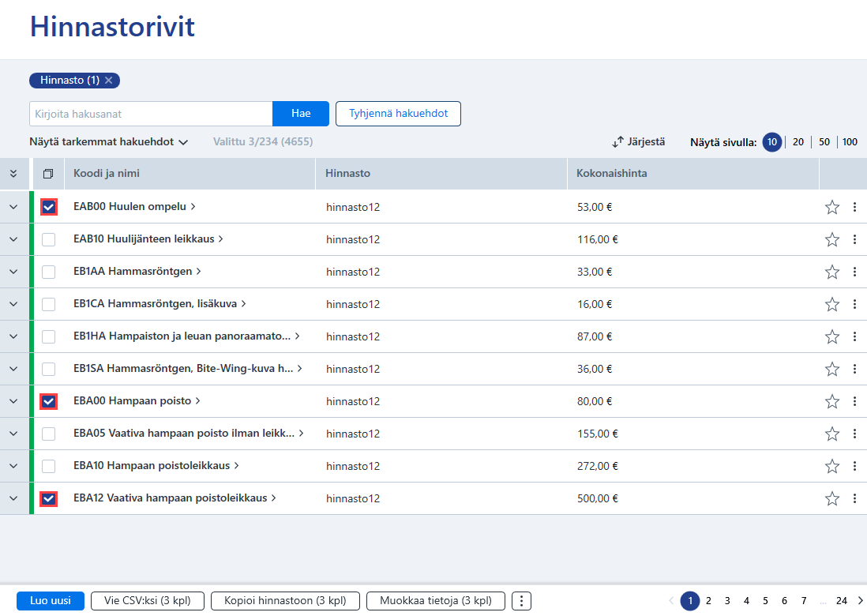This screenshot has height=616, width=867.
Task: Click star for EBA05 Vaativa hampaan poisto
Action: [832, 434]
